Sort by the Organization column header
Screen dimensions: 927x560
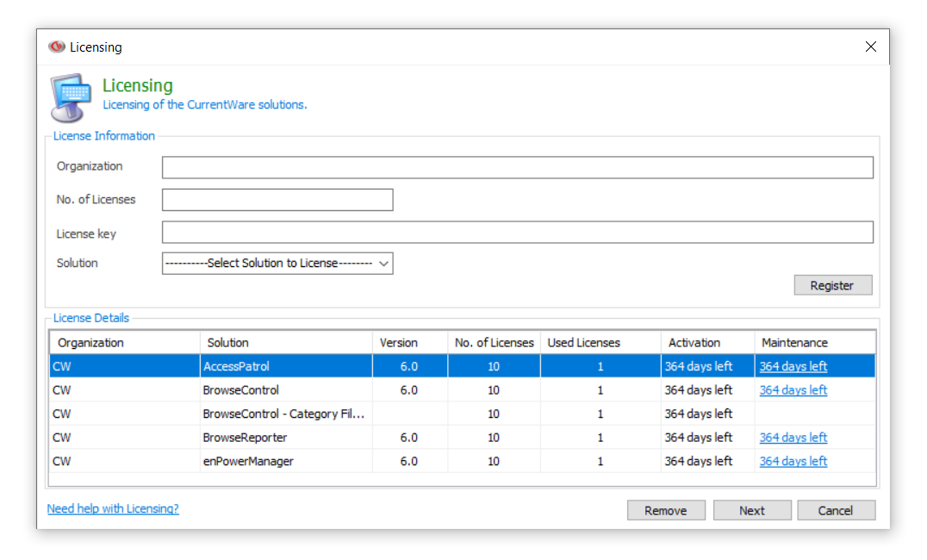(125, 342)
